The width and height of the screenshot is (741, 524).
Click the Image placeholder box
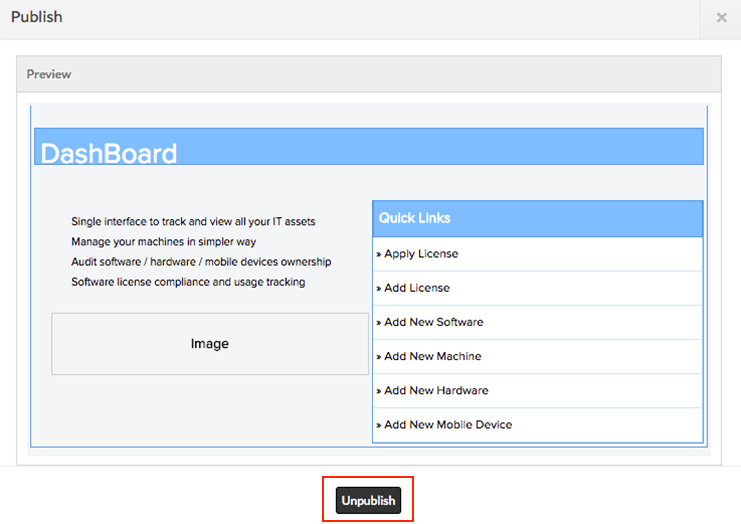[x=210, y=344]
